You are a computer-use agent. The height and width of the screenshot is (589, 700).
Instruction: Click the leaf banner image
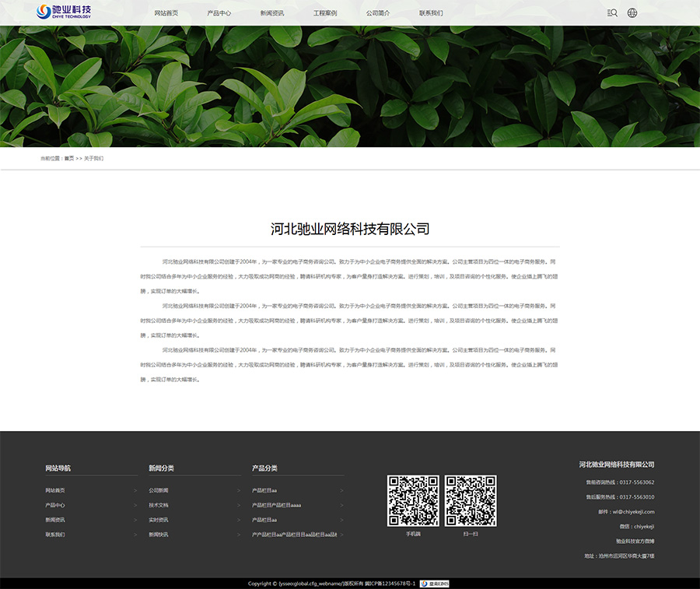pyautogui.click(x=350, y=86)
